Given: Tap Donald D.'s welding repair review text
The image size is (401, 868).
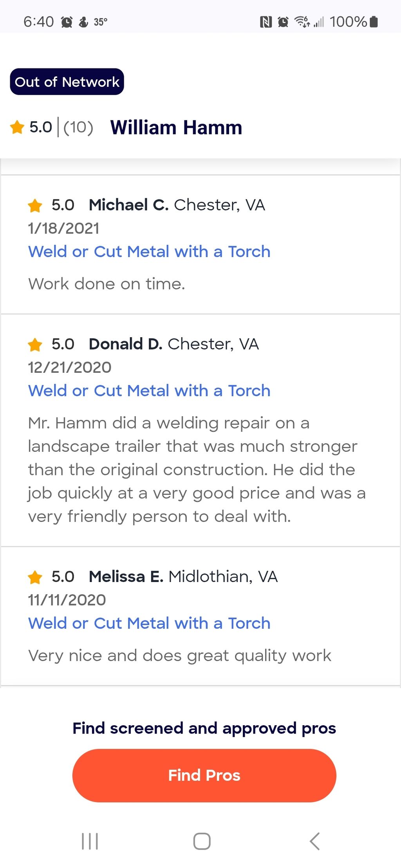Looking at the screenshot, I should (x=197, y=469).
